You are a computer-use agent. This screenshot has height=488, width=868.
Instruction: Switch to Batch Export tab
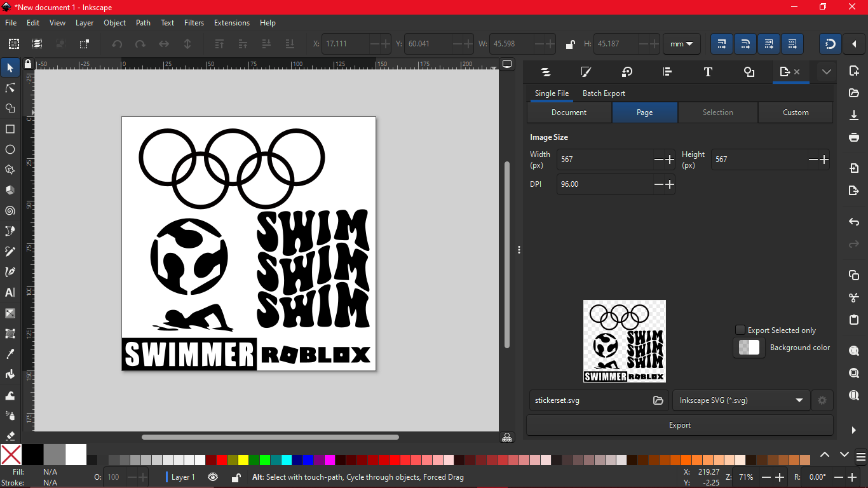(604, 93)
